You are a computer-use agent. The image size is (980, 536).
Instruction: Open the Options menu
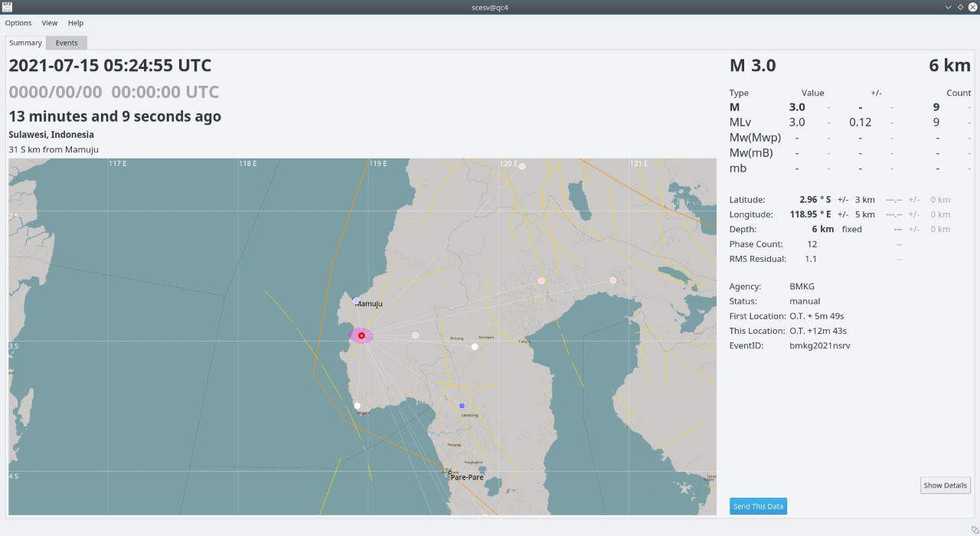pyautogui.click(x=18, y=23)
